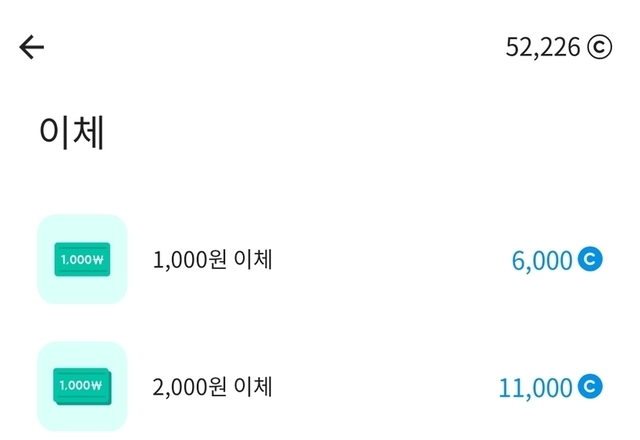
Task: Click the 이체 page heading
Action: coord(71,133)
